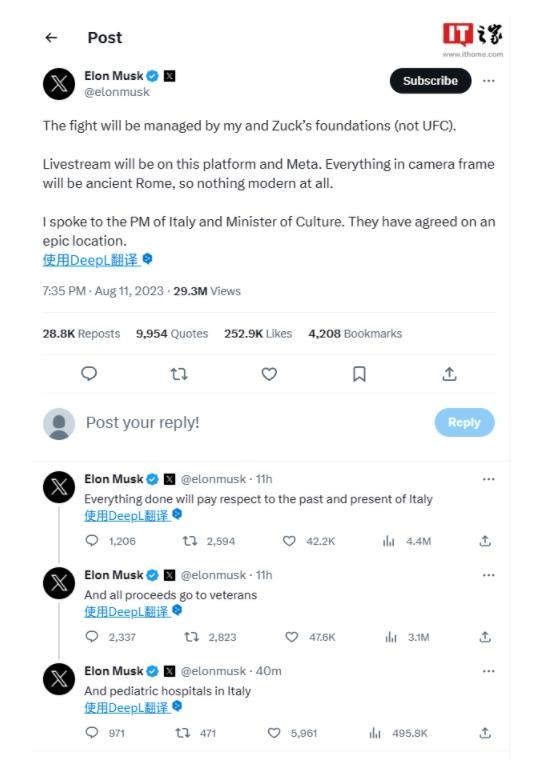Open more menu on 'past and present of Italy' reply
This screenshot has width=558, height=768.
point(488,479)
